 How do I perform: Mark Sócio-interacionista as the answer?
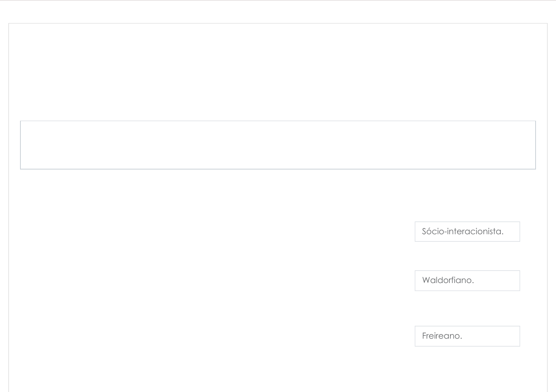click(x=467, y=232)
